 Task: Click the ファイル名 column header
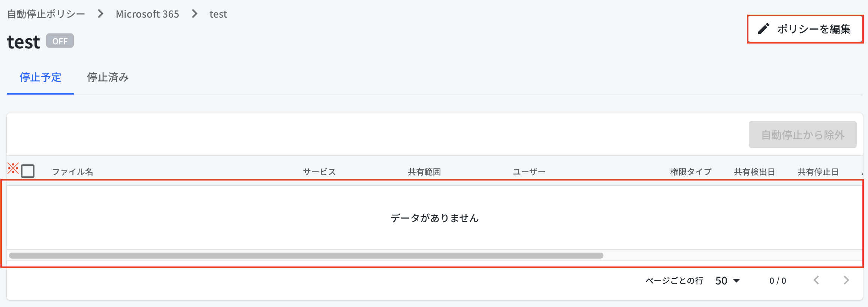72,172
